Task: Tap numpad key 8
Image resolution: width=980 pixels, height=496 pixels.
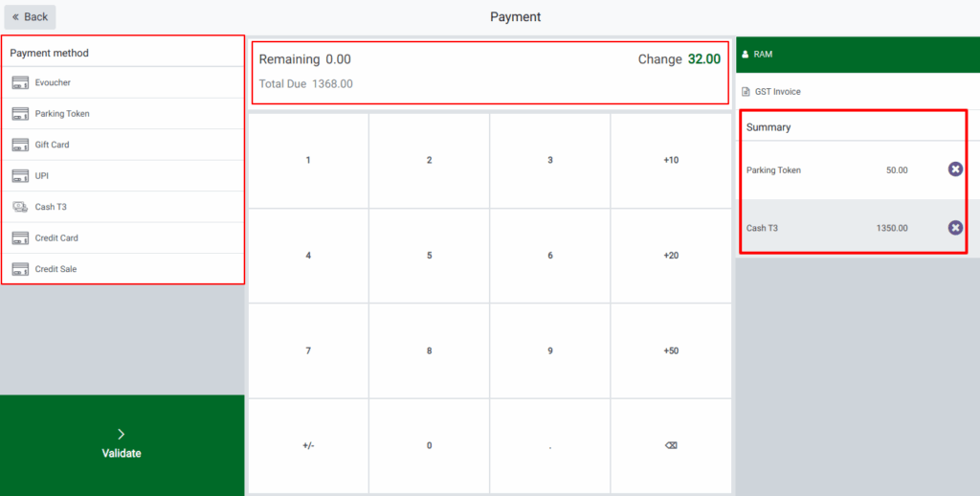Action: coord(429,350)
